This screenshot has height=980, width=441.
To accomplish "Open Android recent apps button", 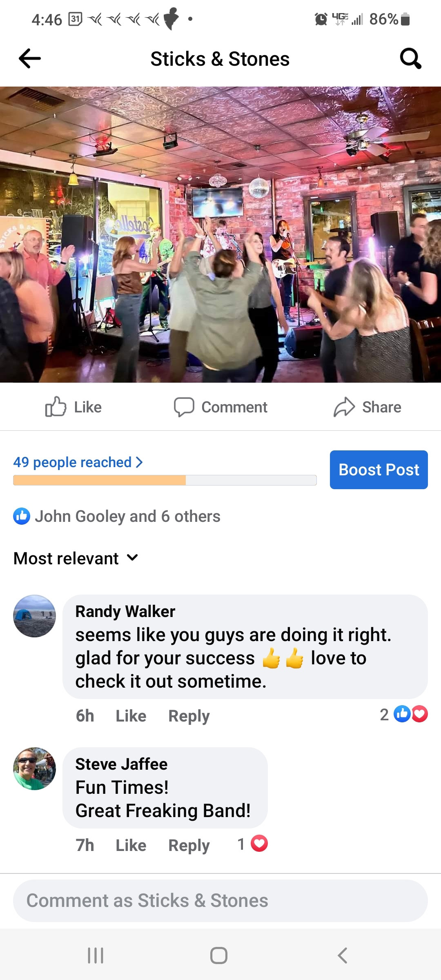I will pos(96,955).
